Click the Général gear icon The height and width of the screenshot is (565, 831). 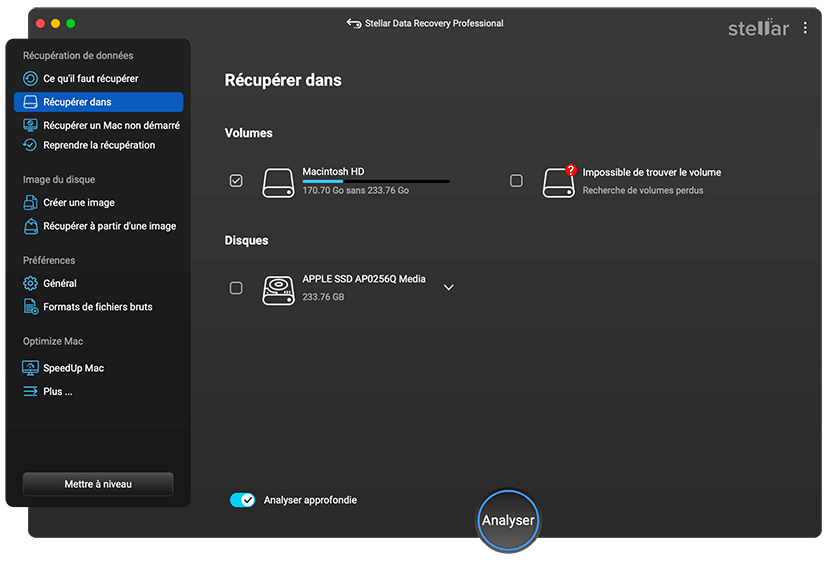(30, 283)
